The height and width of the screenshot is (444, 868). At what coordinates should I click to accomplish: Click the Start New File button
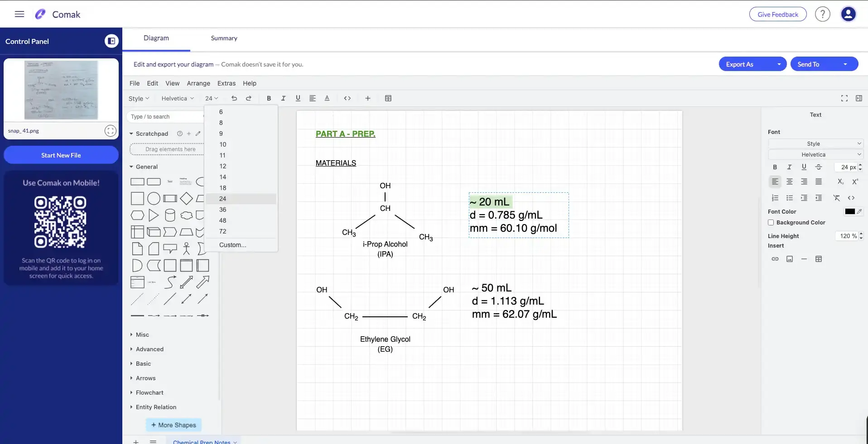61,155
